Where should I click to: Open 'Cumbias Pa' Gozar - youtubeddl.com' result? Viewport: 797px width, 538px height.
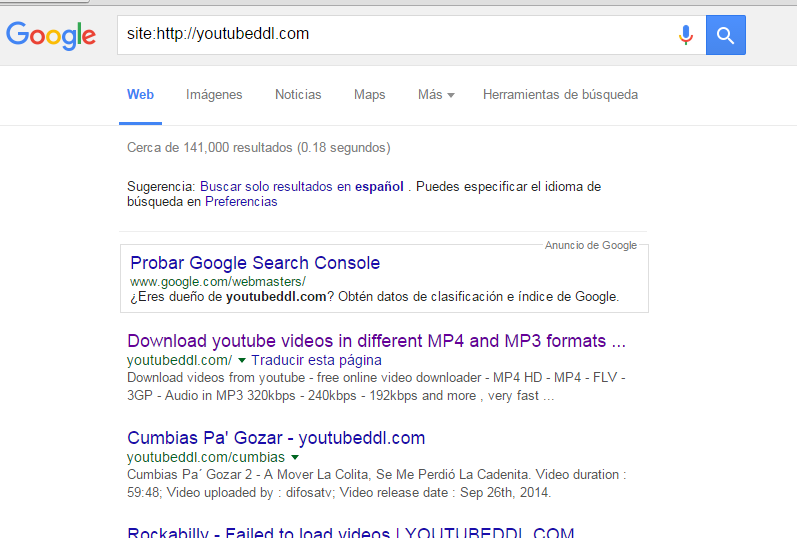[276, 438]
